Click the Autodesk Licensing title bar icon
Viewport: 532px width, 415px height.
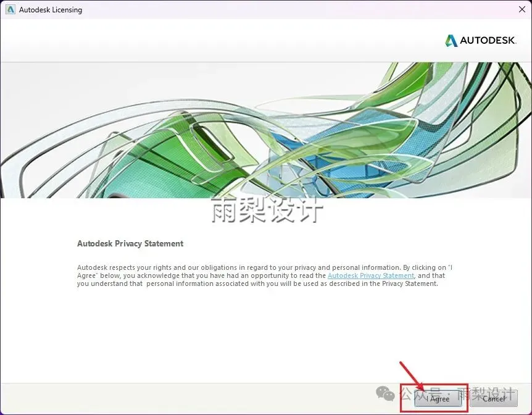click(x=10, y=9)
